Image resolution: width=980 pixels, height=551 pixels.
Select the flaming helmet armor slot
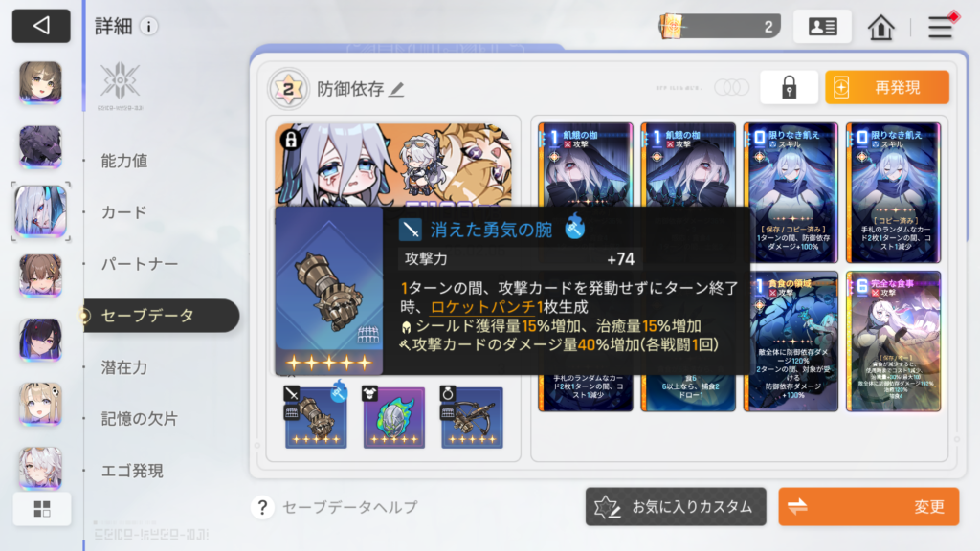393,417
